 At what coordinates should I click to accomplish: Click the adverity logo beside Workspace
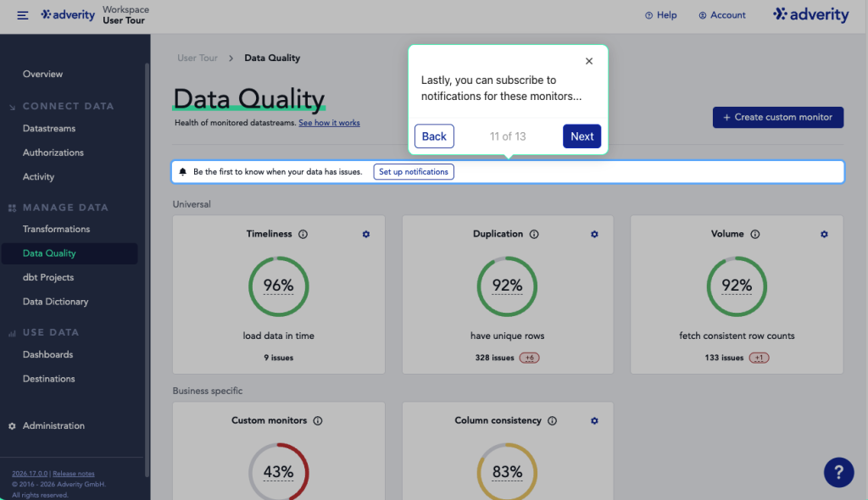[x=68, y=15]
